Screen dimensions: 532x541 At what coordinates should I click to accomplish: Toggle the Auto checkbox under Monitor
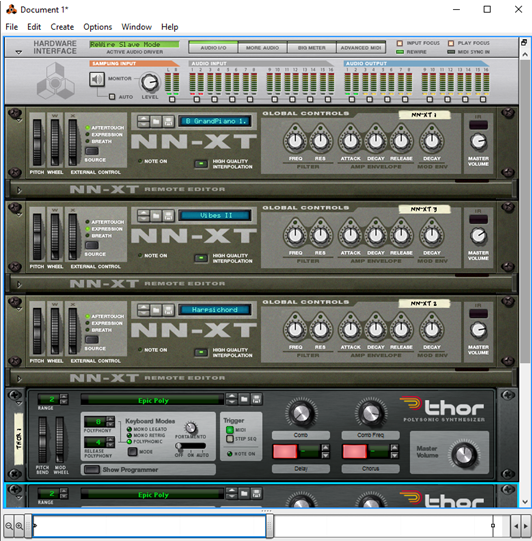point(112,97)
